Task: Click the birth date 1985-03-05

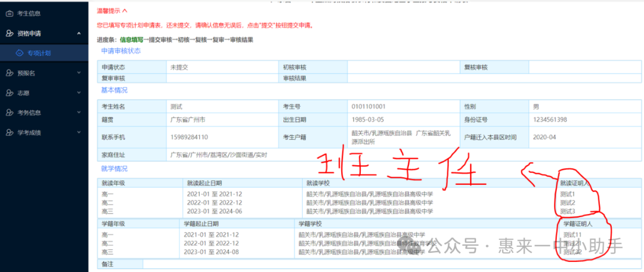Action: coord(367,119)
